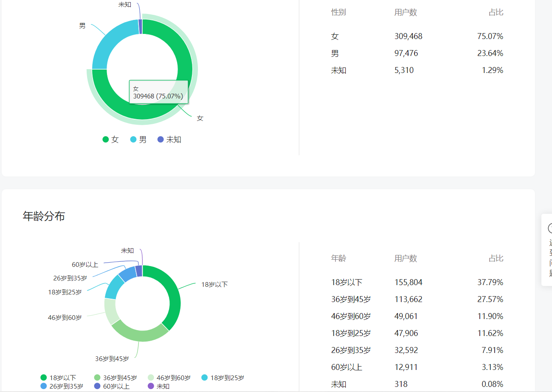This screenshot has width=552, height=392.
Task: Click the 47,906 user count cell
Action: click(x=406, y=333)
